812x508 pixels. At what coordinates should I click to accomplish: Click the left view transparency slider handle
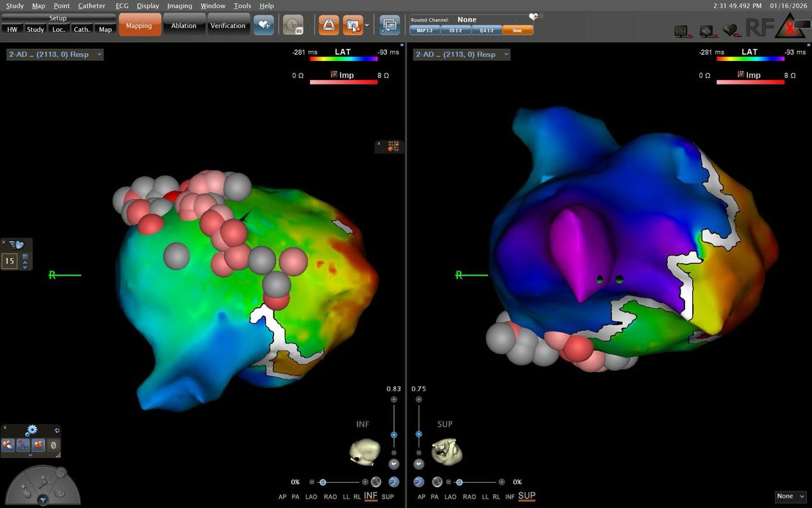(323, 482)
